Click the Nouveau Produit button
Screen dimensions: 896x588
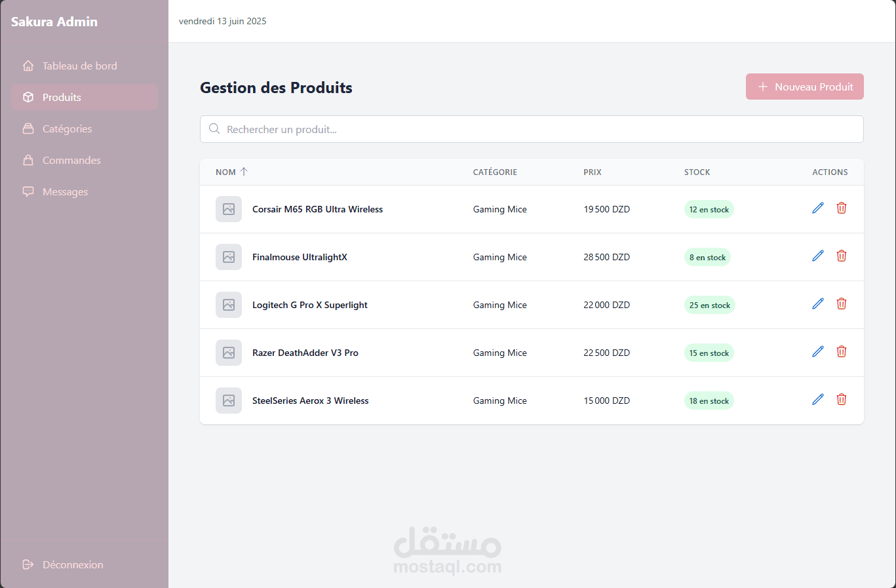click(x=805, y=87)
